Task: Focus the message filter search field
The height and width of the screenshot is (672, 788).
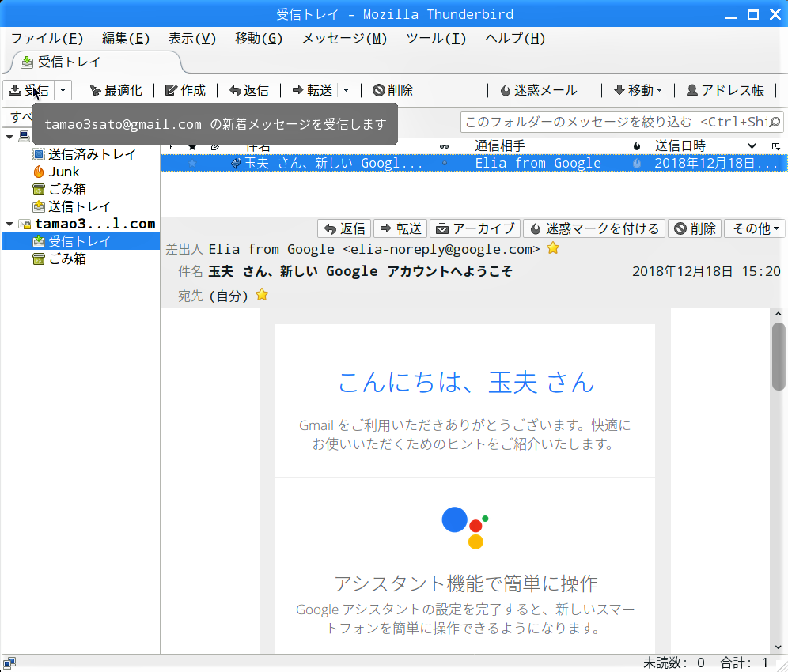Action: (622, 122)
